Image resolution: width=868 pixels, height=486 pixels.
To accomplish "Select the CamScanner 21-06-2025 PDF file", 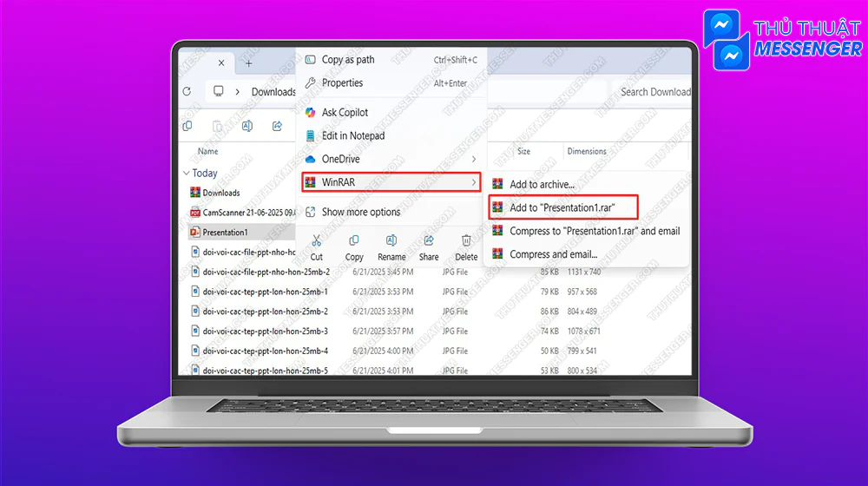I will click(248, 213).
